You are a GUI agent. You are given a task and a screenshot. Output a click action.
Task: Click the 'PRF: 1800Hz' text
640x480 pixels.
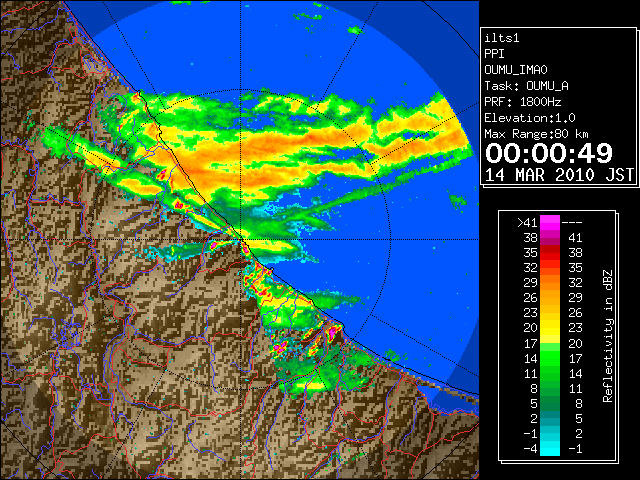tap(523, 102)
